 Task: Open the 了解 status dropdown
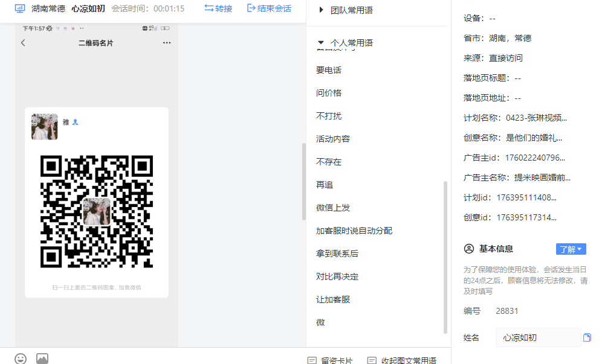click(571, 249)
